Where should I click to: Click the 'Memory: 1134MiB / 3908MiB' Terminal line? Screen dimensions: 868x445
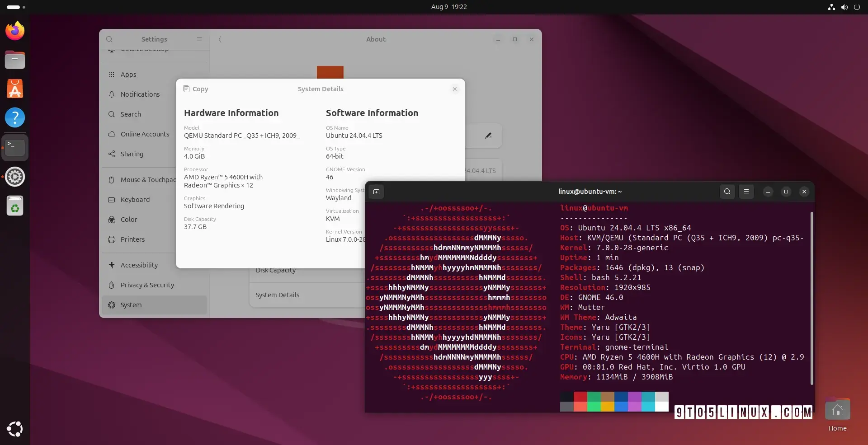[x=616, y=377]
